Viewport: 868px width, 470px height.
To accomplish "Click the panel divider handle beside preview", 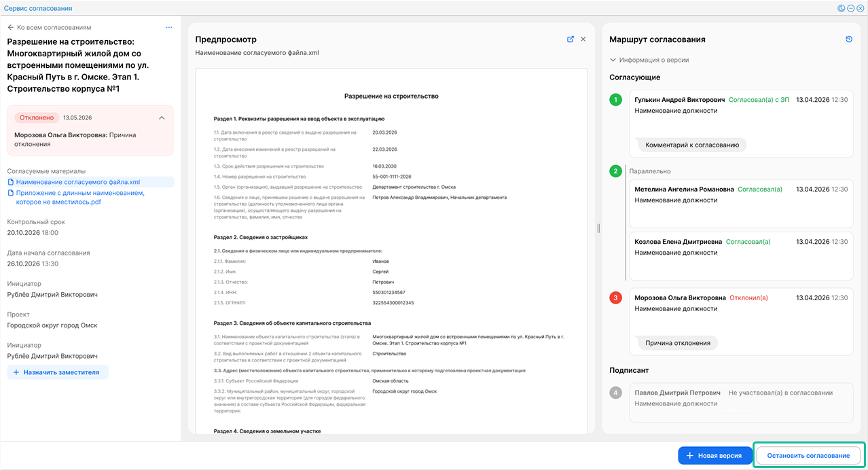I will click(598, 228).
